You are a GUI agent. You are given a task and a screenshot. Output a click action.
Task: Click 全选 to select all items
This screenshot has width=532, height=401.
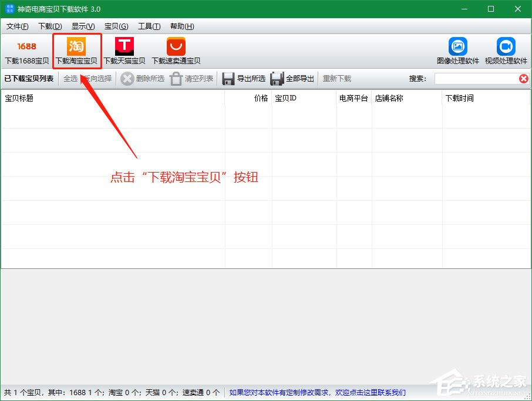tap(72, 79)
